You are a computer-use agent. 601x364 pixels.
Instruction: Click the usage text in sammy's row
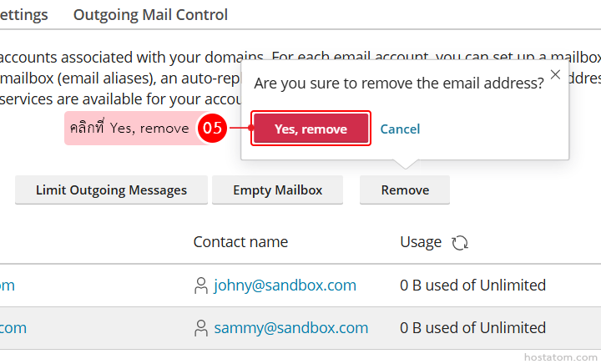[472, 328]
